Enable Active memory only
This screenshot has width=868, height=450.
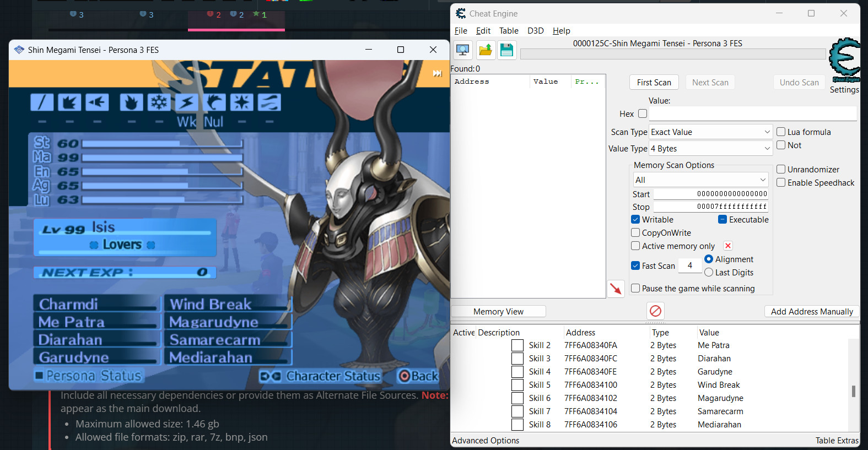click(635, 246)
